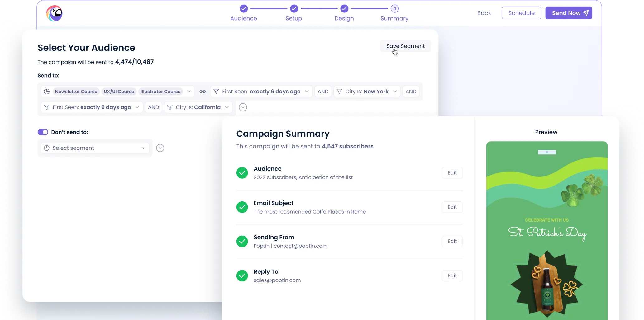This screenshot has height=320, width=644.
Task: Click the Audience step checkmark circle
Action: tap(244, 8)
